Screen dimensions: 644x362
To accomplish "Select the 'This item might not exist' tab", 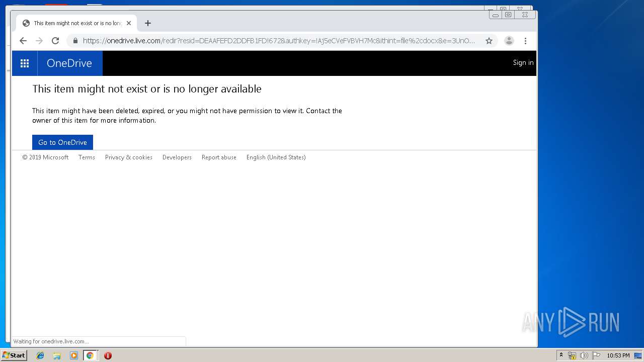I will pos(77,23).
